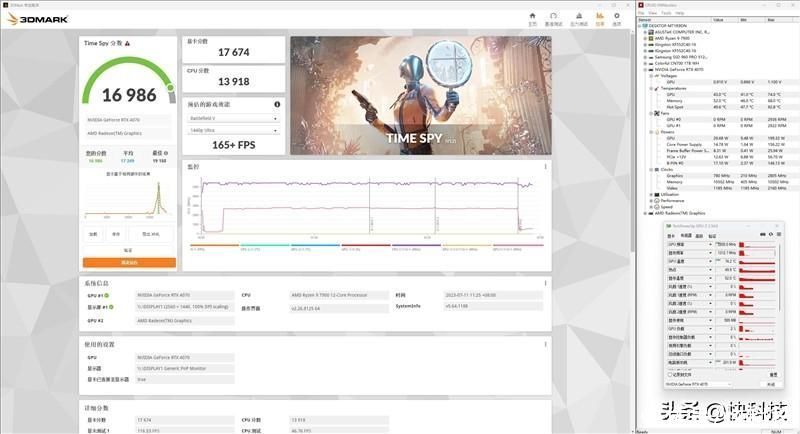Open the 1440p Ultra resolution dropdown
The height and width of the screenshot is (434, 800).
click(x=233, y=131)
